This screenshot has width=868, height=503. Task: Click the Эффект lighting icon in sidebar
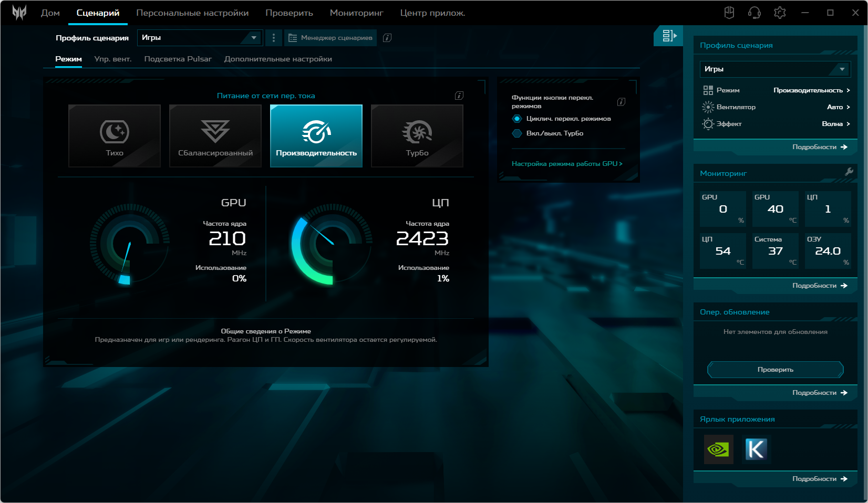(x=708, y=124)
